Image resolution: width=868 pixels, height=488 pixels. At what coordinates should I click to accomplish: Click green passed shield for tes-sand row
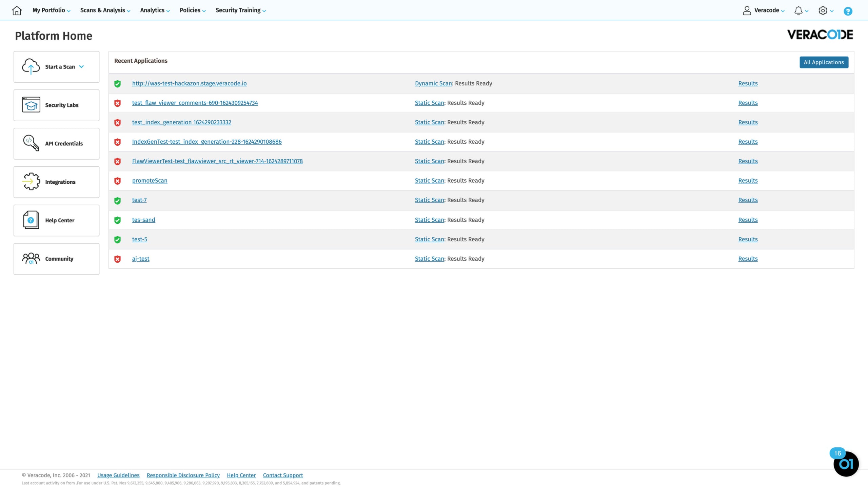point(117,220)
